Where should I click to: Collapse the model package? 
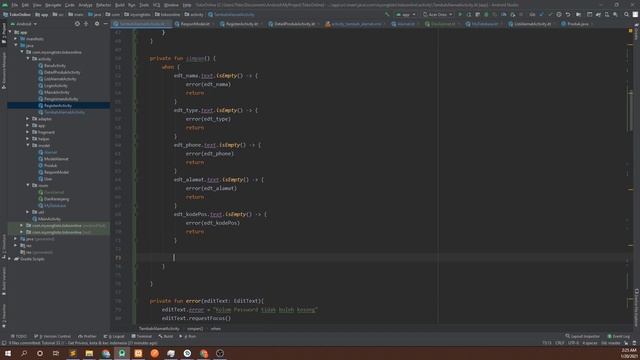click(x=28, y=145)
